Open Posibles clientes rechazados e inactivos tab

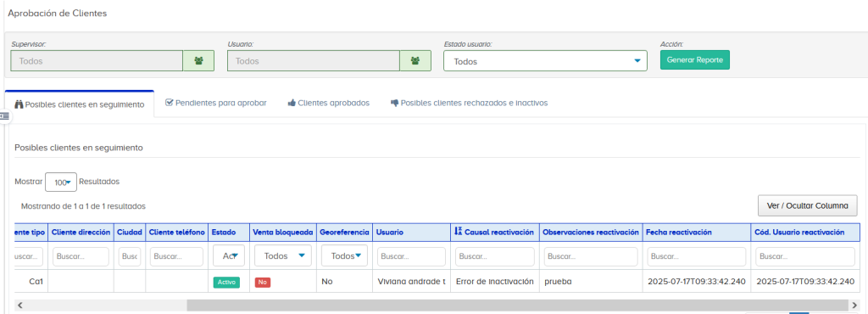(470, 103)
